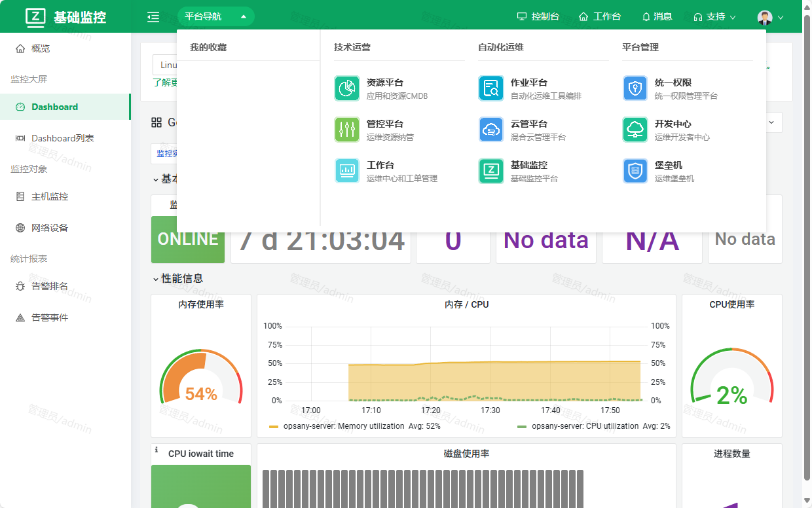
Task: Click the 支持 headset icon
Action: pos(698,17)
